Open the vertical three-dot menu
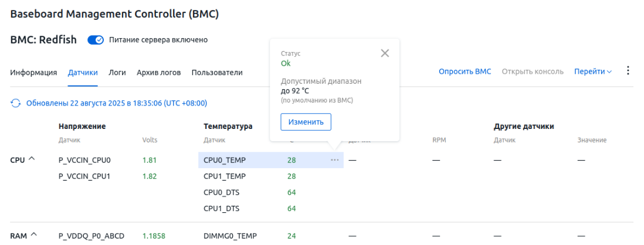The image size is (644, 245). pos(628,71)
